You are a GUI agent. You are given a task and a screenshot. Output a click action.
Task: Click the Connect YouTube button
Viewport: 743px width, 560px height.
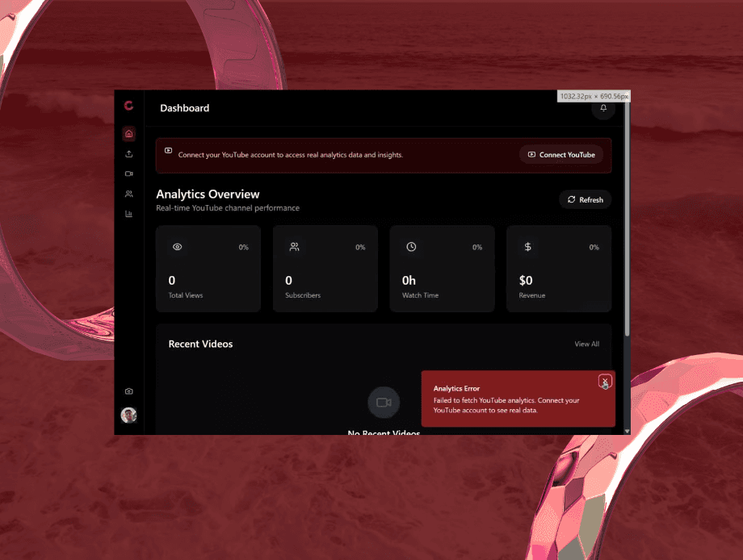tap(561, 155)
